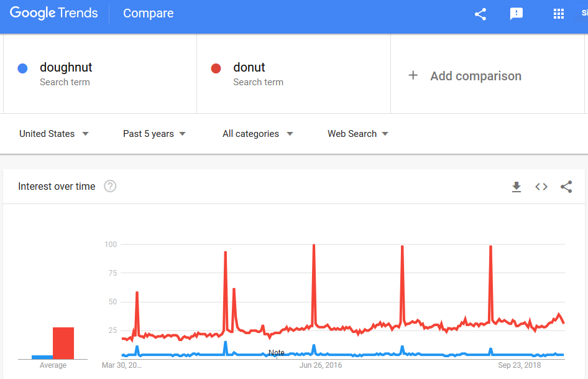Click the Note marker on the chart

[277, 353]
